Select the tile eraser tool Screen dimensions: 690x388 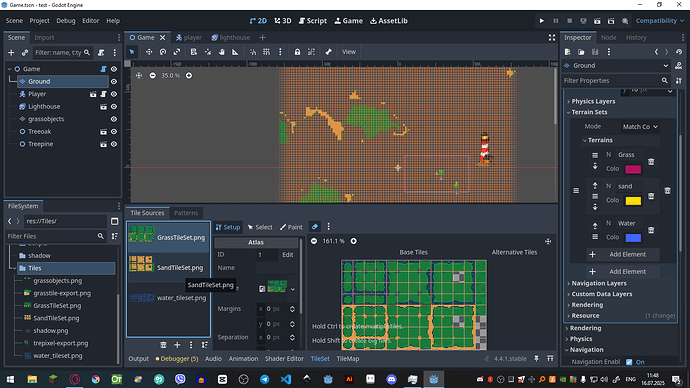pyautogui.click(x=315, y=227)
